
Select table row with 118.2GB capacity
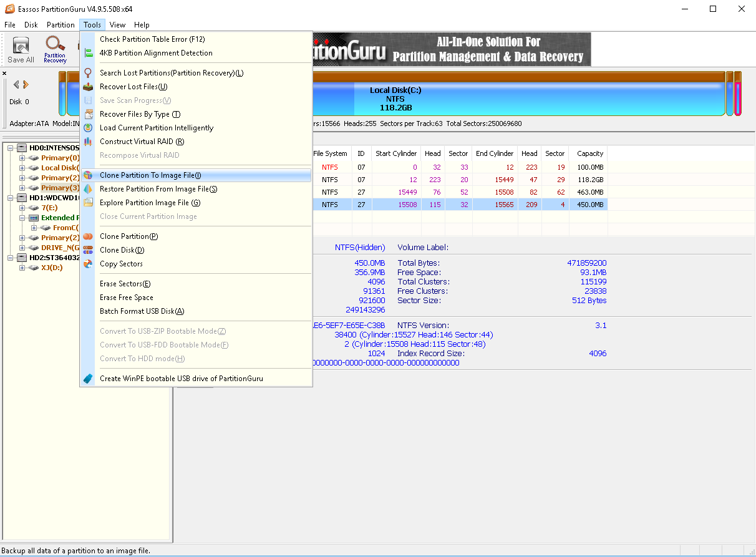pyautogui.click(x=460, y=180)
